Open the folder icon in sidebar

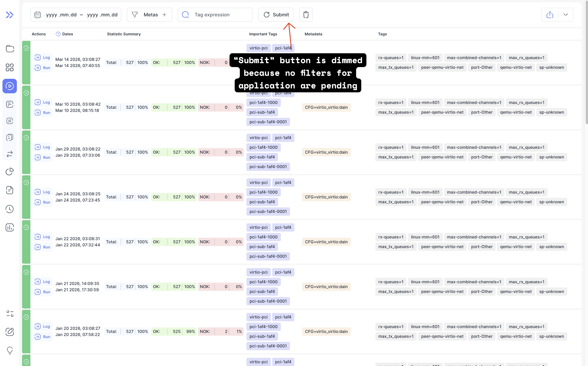pyautogui.click(x=10, y=49)
